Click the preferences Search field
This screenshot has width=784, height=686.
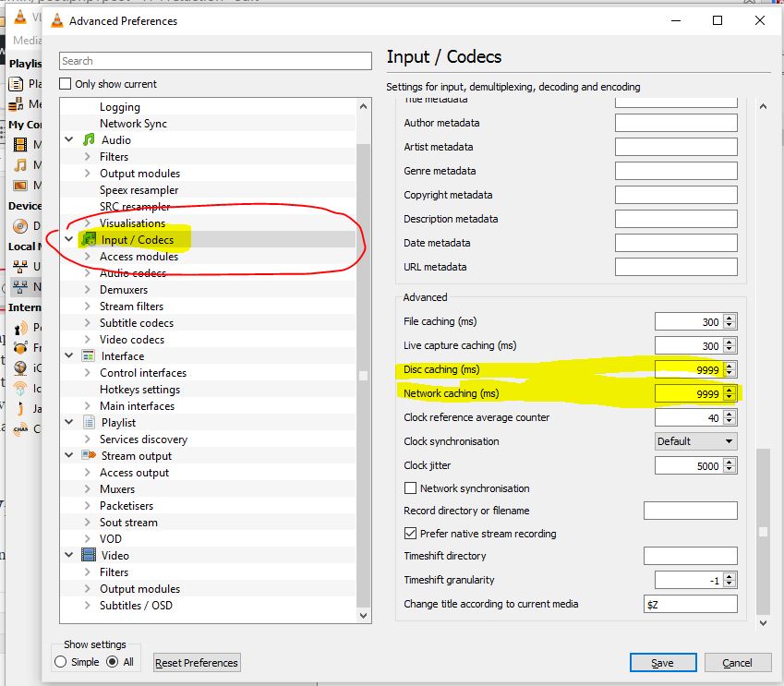pyautogui.click(x=215, y=61)
